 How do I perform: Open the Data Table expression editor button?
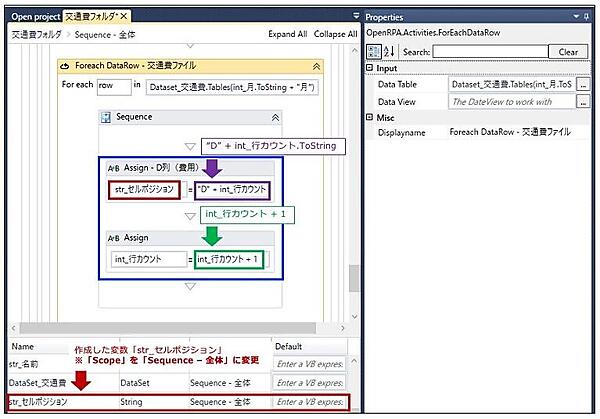click(583, 85)
